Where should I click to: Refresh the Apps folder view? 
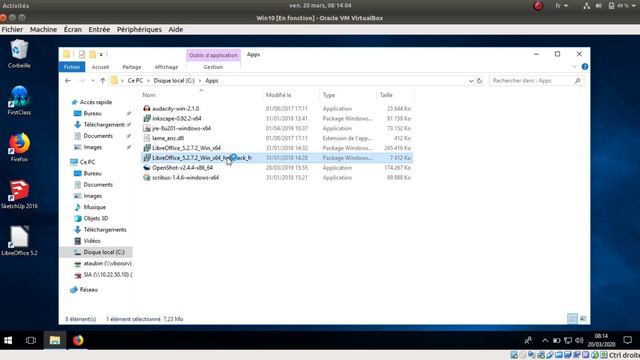click(480, 81)
